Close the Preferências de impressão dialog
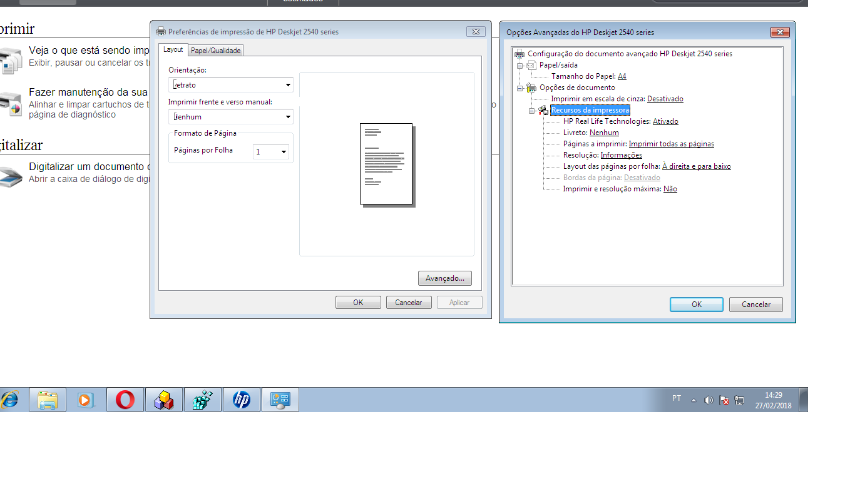The width and height of the screenshot is (855, 504). point(476,31)
